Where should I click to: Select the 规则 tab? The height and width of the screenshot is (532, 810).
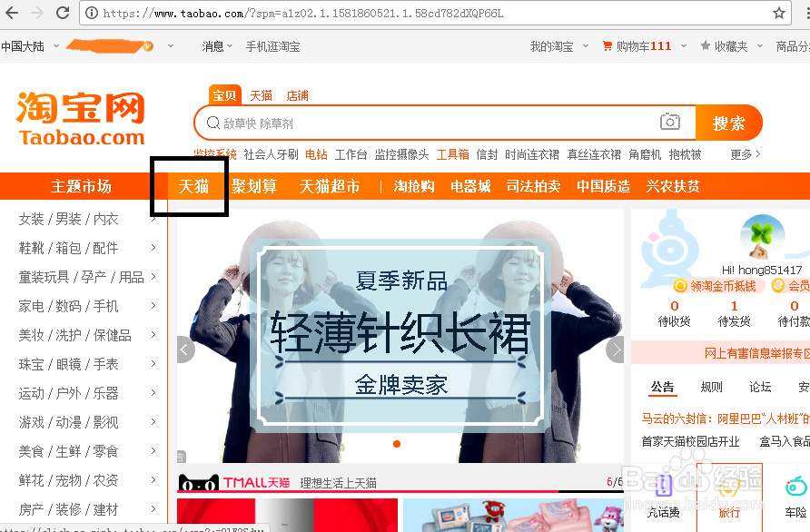(x=711, y=387)
